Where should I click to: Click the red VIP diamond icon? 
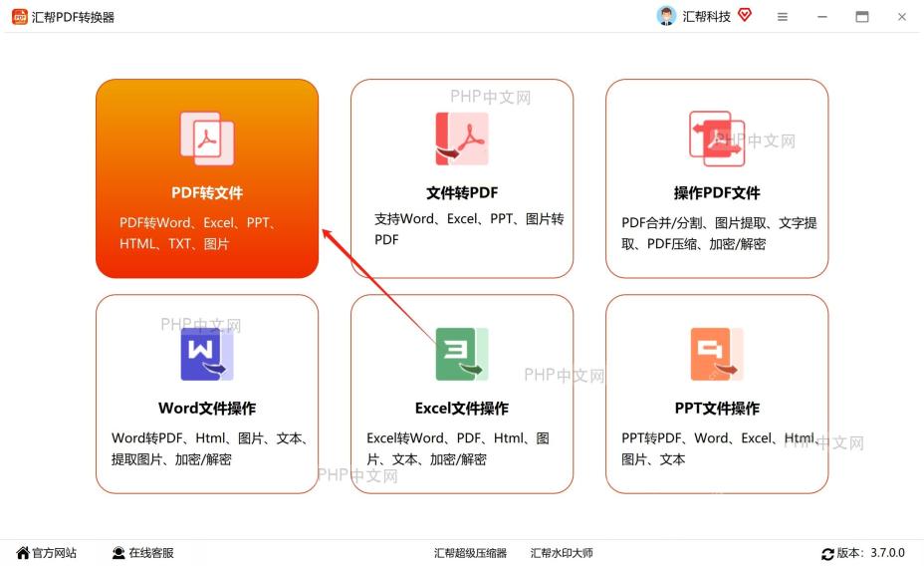pos(745,15)
